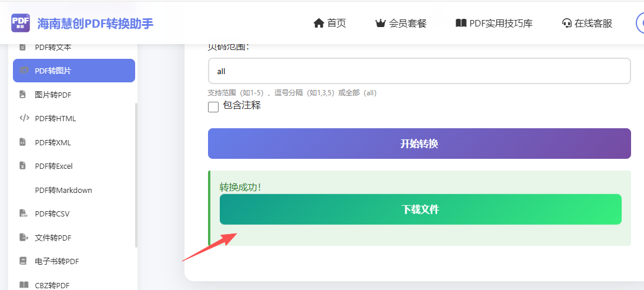644x290 pixels.
Task: Click the code icon beside PDF转HTML
Action: (x=24, y=118)
